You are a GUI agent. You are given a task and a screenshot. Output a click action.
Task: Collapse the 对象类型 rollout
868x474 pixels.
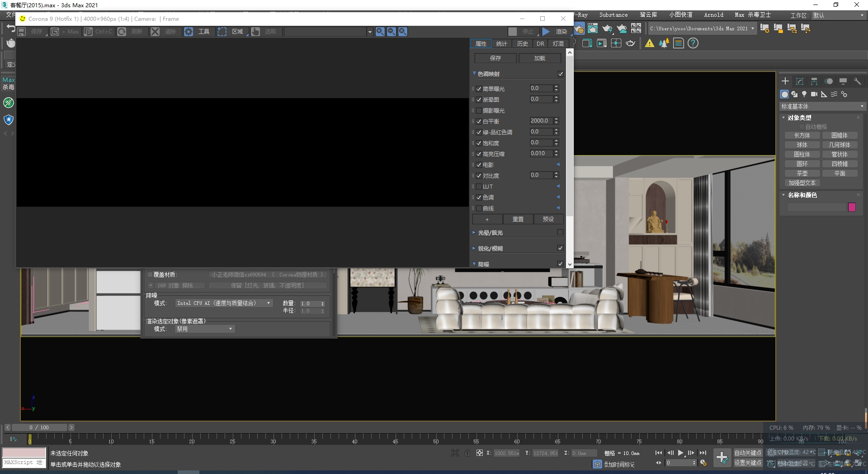click(783, 118)
